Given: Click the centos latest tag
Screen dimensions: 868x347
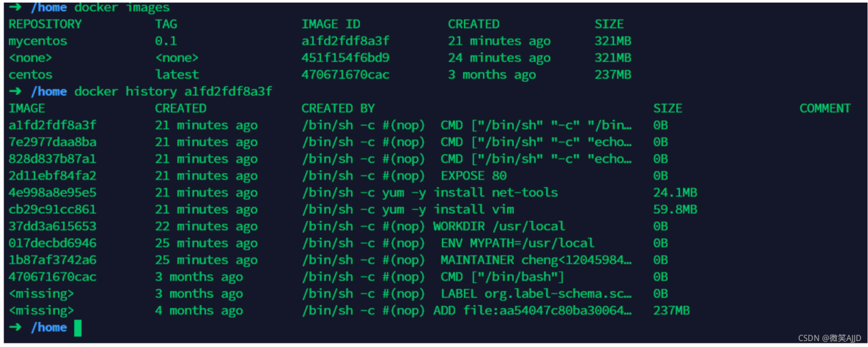Looking at the screenshot, I should [177, 75].
